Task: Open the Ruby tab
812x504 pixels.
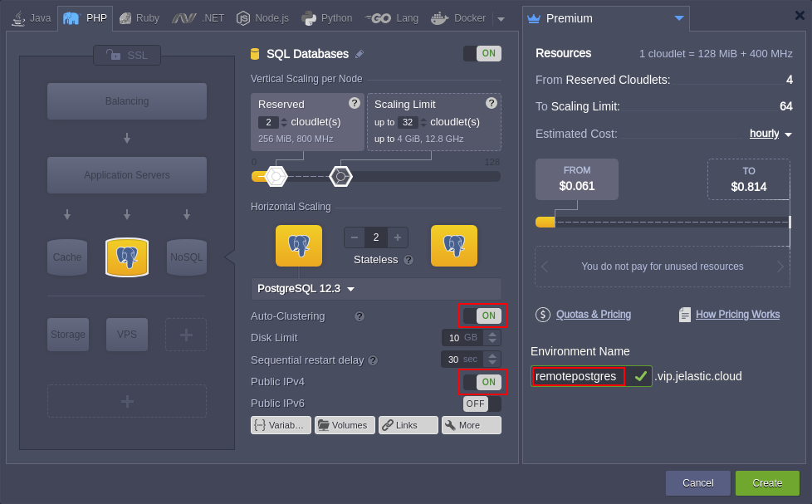Action: point(139,18)
